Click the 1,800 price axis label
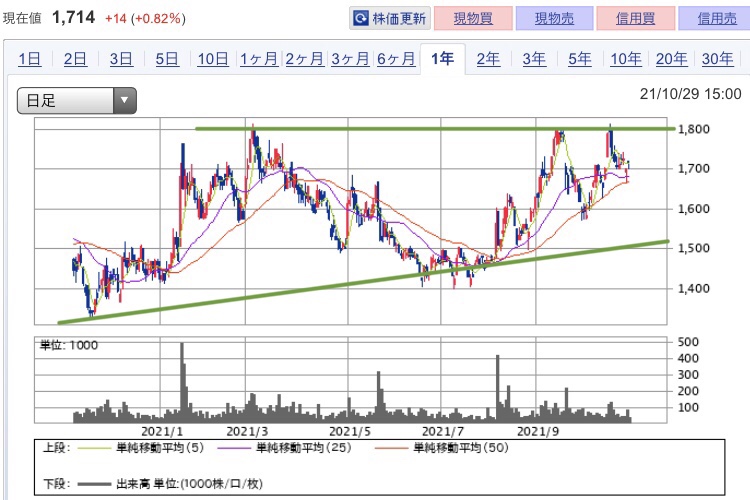Viewport: 750px width, 500px height. coord(694,129)
